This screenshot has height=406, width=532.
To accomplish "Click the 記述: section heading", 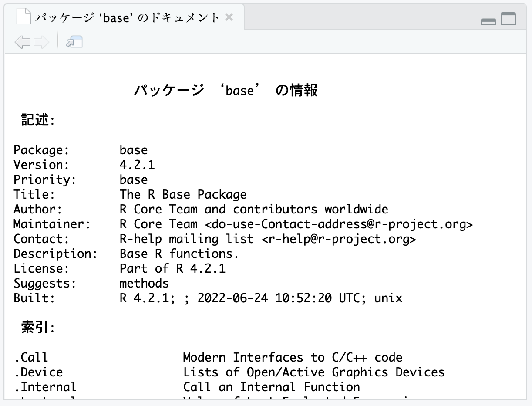I will point(38,120).
